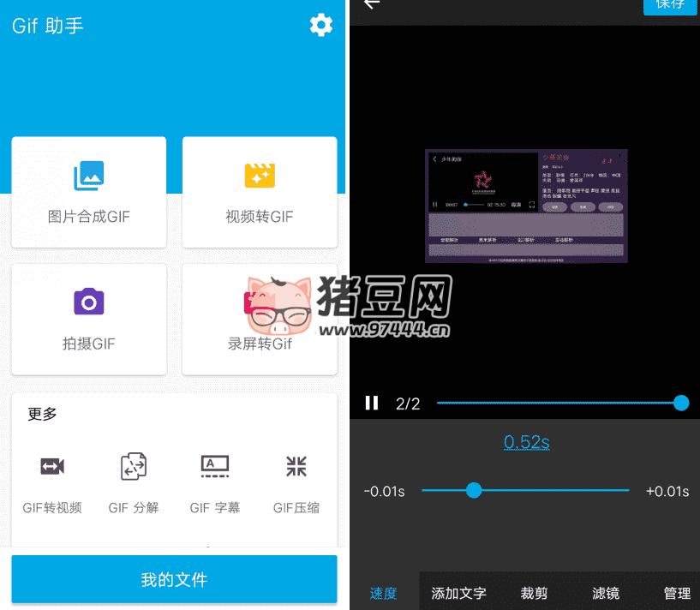700x610 pixels.
Task: Switch to the 裁剪 tab
Action: click(534, 593)
